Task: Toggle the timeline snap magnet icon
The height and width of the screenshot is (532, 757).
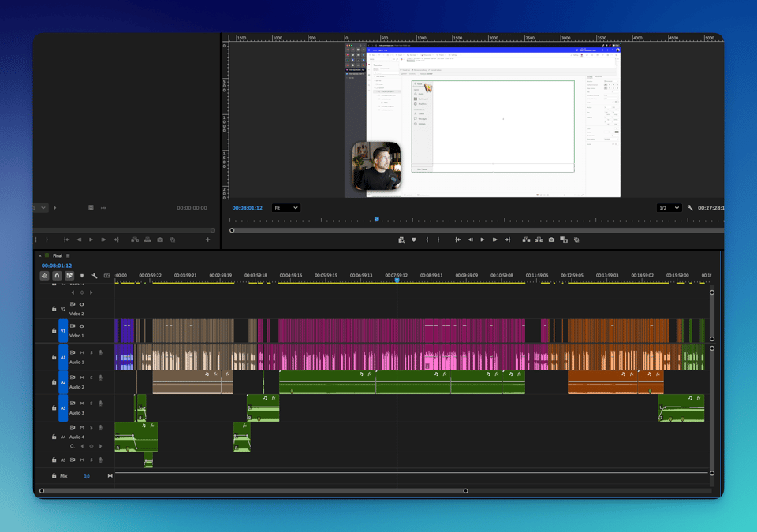Action: (57, 276)
